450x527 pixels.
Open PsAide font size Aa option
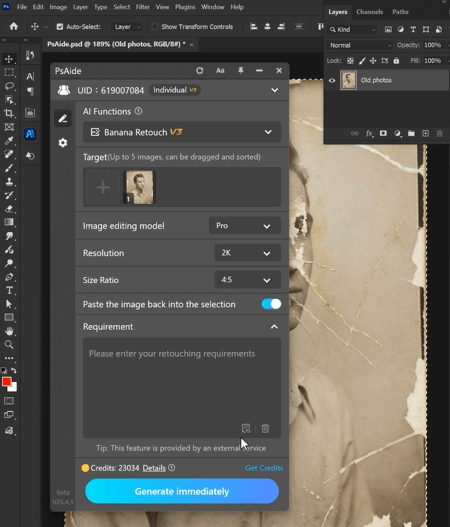220,71
